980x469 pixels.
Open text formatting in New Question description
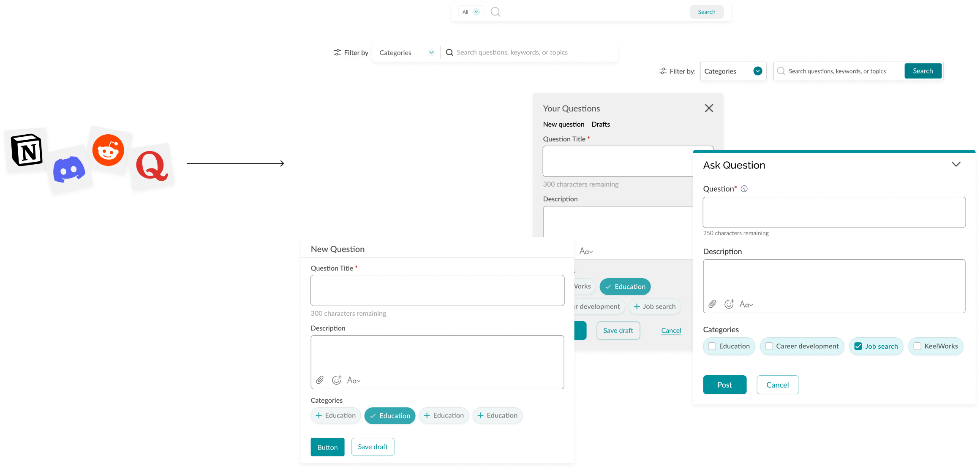(x=354, y=380)
